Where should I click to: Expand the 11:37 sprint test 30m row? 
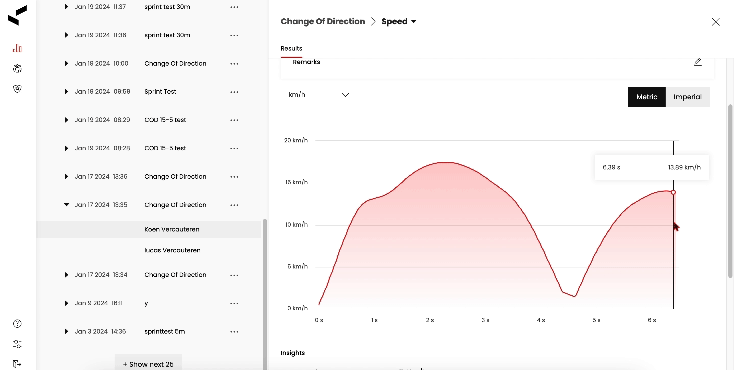point(66,7)
